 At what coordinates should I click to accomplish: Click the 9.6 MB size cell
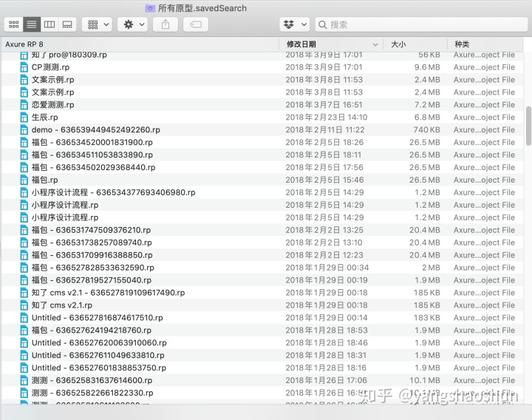tap(427, 67)
